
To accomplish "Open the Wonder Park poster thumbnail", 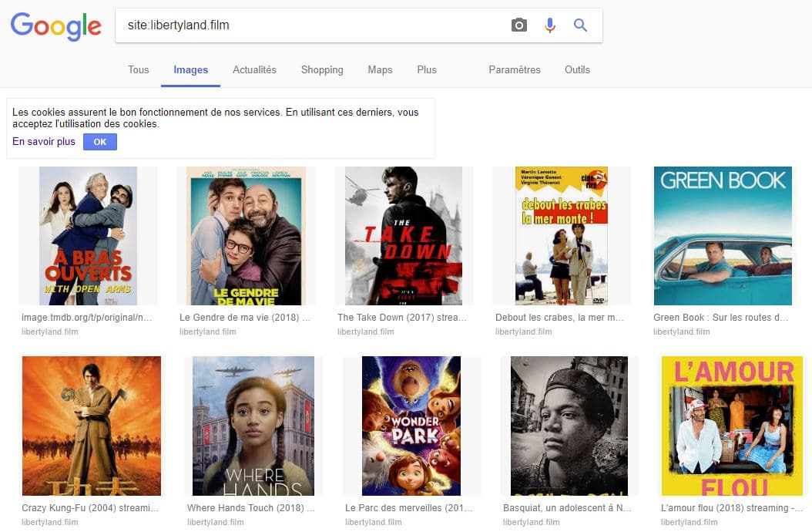I will 411,426.
